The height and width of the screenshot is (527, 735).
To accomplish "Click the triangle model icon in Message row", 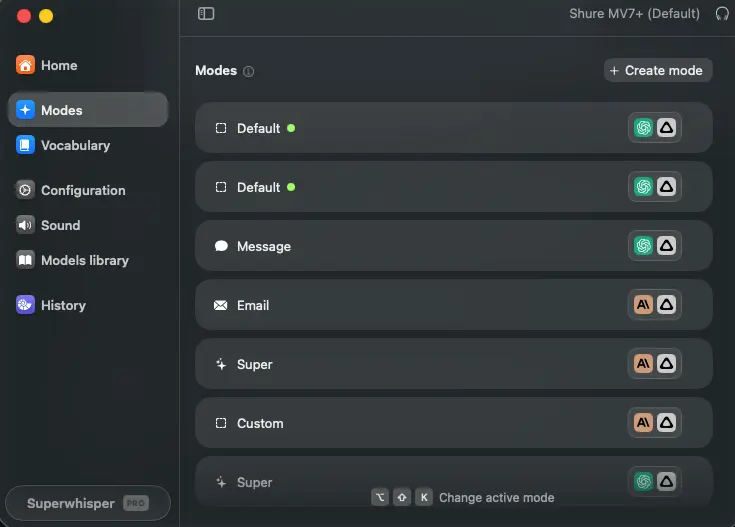I will pos(666,246).
